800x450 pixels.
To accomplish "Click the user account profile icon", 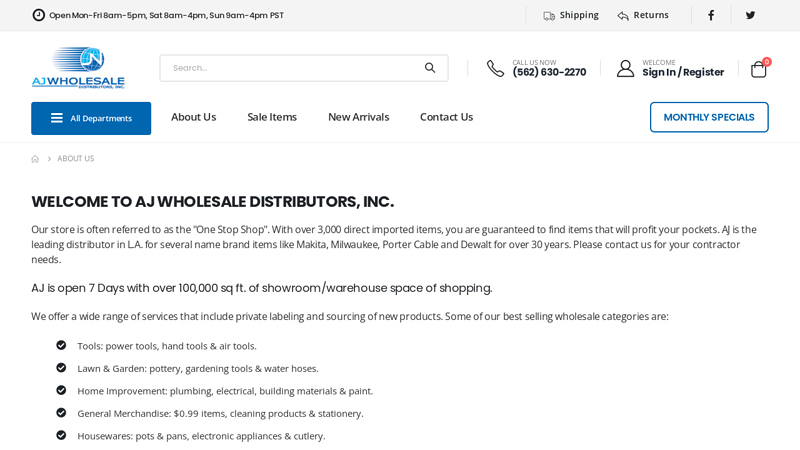I will 625,68.
